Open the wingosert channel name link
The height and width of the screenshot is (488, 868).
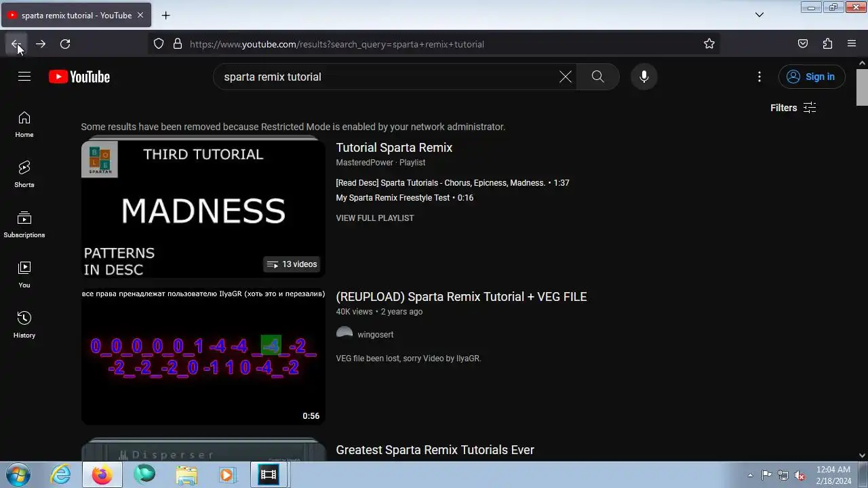tap(376, 335)
